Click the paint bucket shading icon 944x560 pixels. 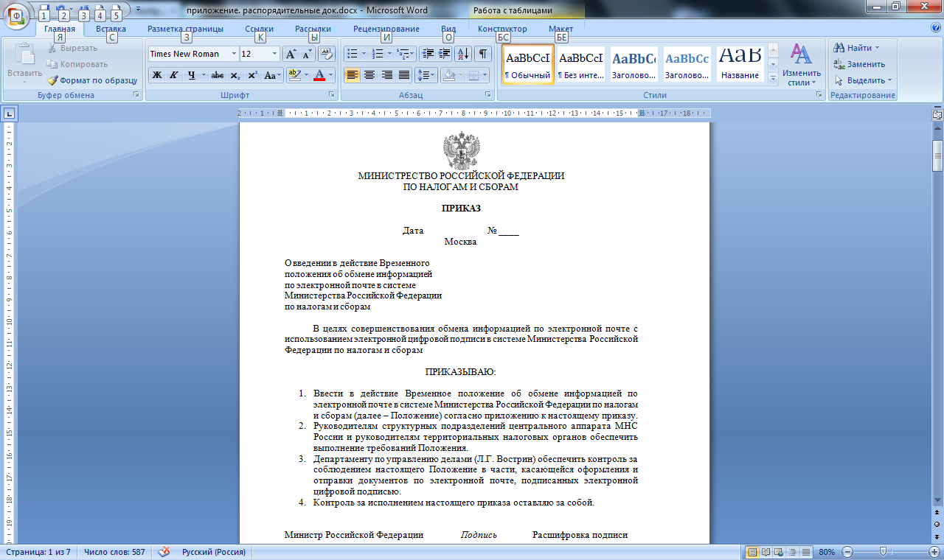[448, 75]
